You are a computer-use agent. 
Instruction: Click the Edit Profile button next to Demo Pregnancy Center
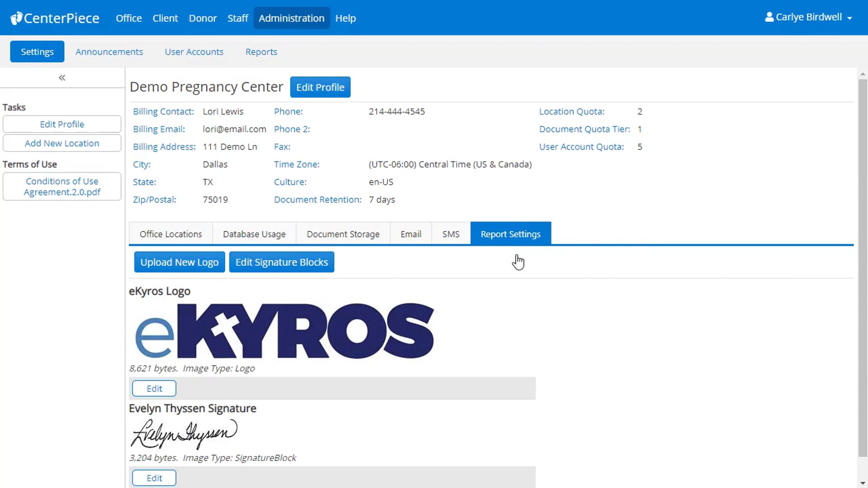click(320, 87)
